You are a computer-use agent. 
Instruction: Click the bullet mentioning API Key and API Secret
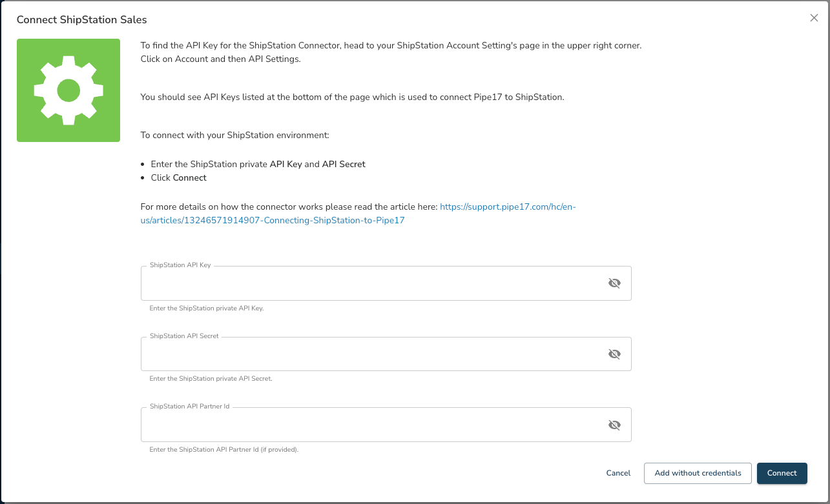pyautogui.click(x=258, y=165)
